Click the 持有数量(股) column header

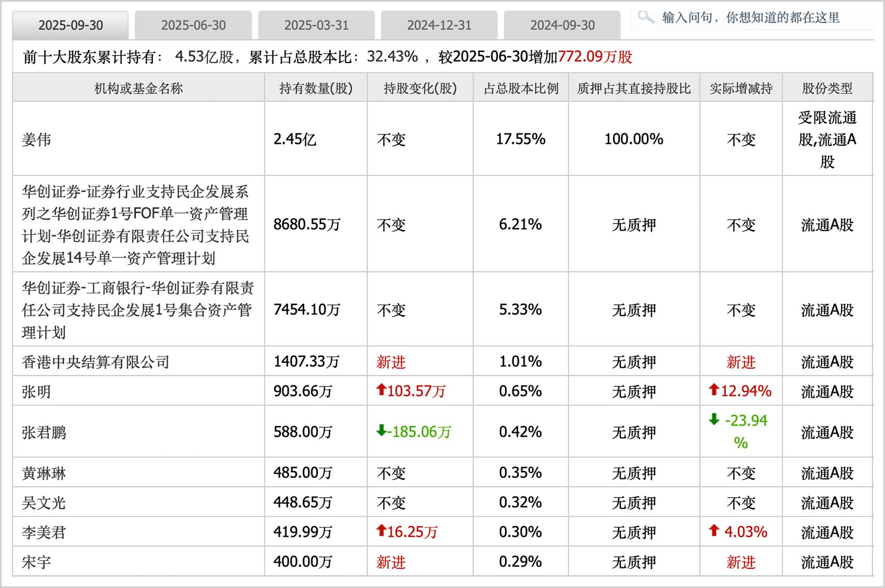316,88
